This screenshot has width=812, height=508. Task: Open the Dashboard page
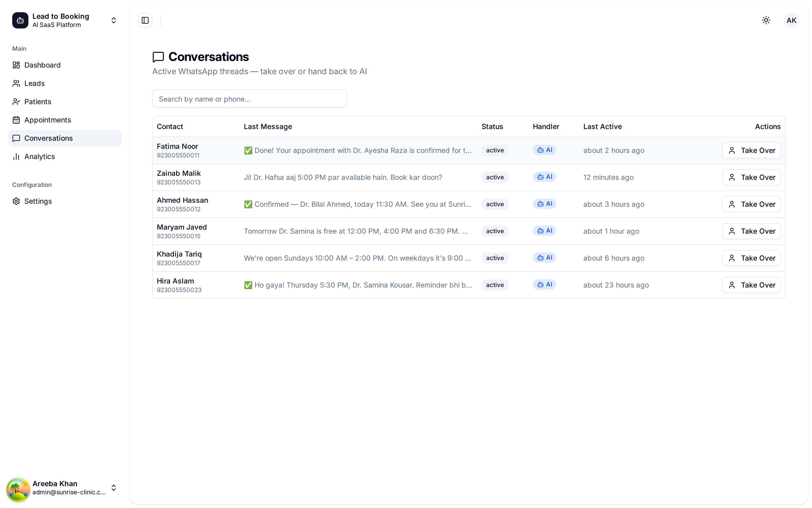65,65
